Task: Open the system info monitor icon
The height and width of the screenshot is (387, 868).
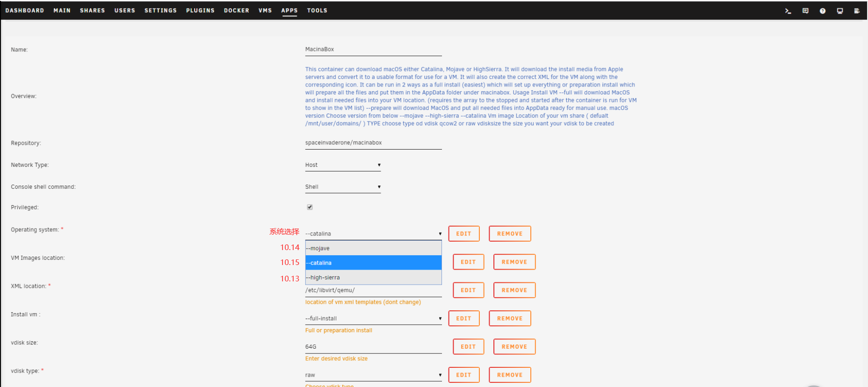Action: pyautogui.click(x=840, y=11)
